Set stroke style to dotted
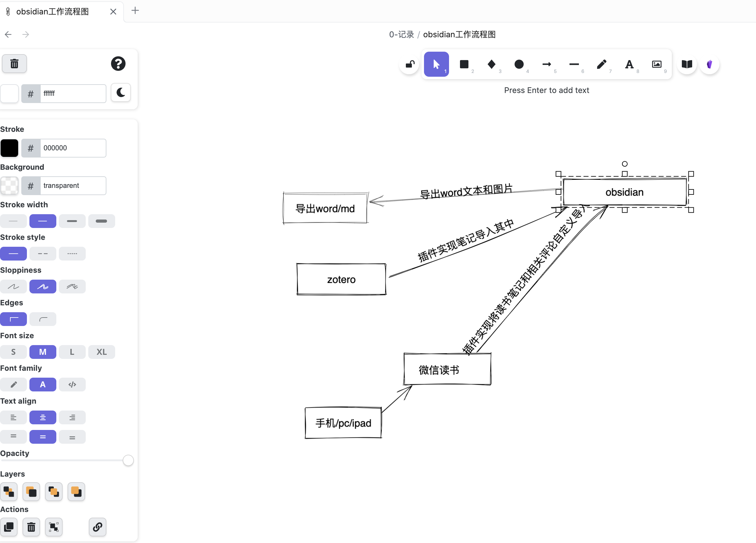 tap(72, 253)
